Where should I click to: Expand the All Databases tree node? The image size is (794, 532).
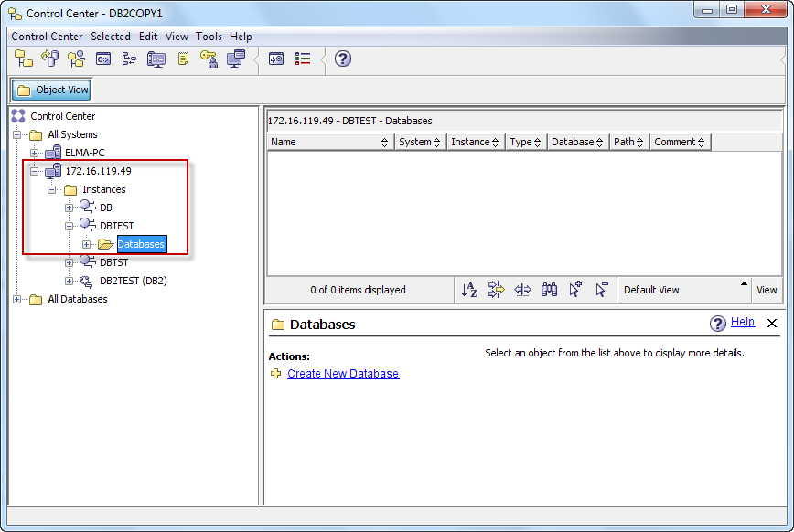point(17,299)
